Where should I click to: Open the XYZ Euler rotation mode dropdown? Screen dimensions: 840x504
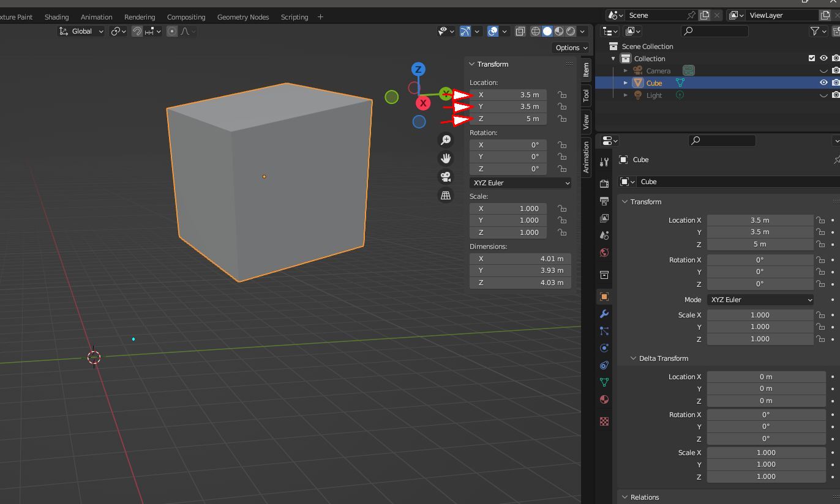tap(520, 183)
